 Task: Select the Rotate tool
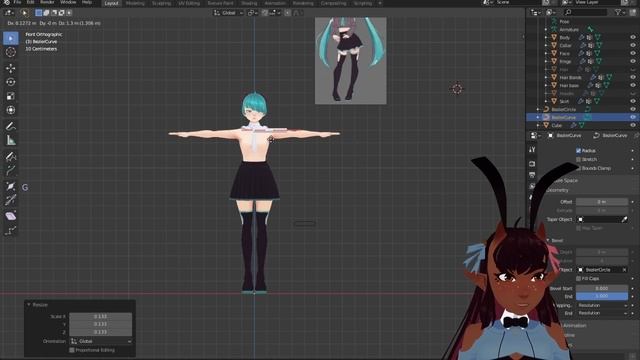(x=11, y=82)
